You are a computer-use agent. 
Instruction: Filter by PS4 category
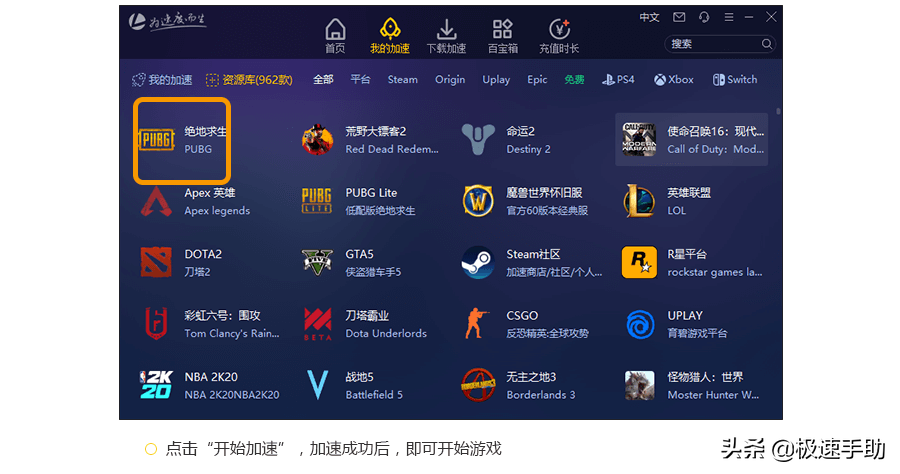pos(618,80)
